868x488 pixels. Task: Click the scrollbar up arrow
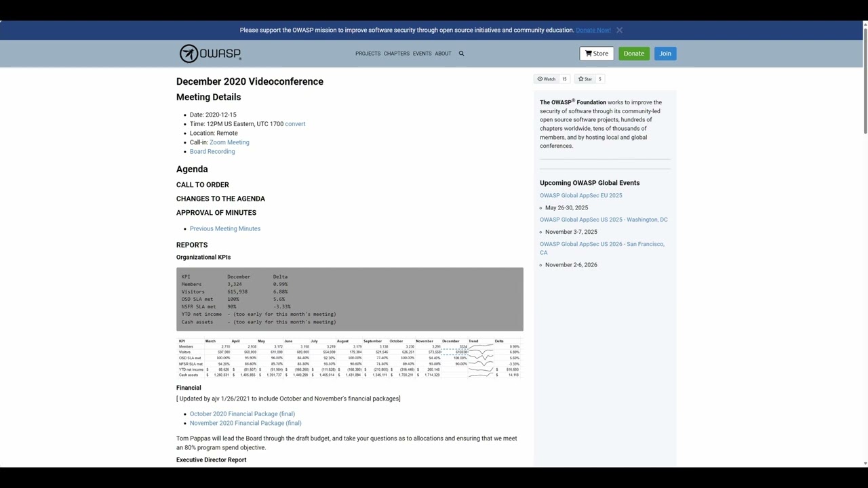(x=865, y=24)
